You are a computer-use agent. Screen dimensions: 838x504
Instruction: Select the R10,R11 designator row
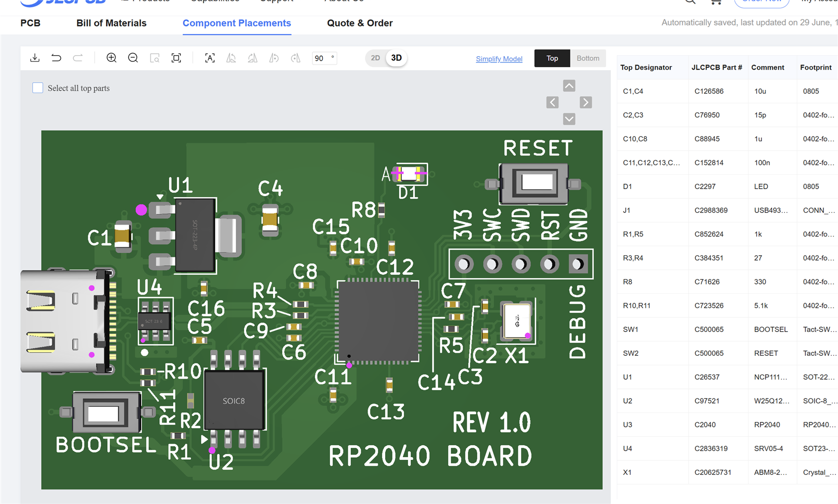[727, 305]
